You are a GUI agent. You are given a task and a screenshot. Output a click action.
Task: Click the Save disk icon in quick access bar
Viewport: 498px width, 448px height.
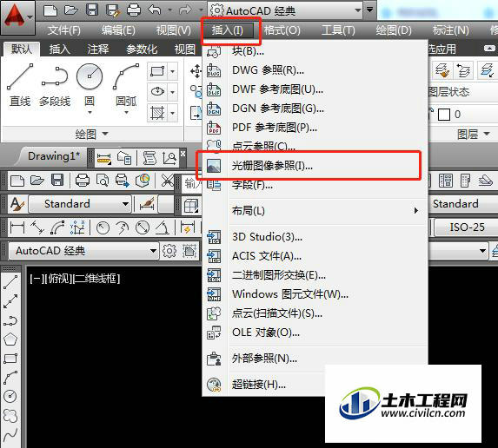pos(92,10)
